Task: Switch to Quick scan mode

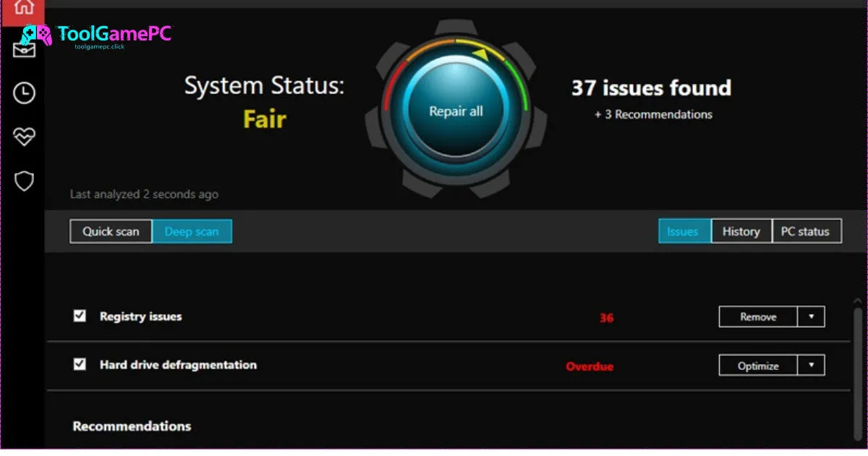Action: click(x=111, y=232)
